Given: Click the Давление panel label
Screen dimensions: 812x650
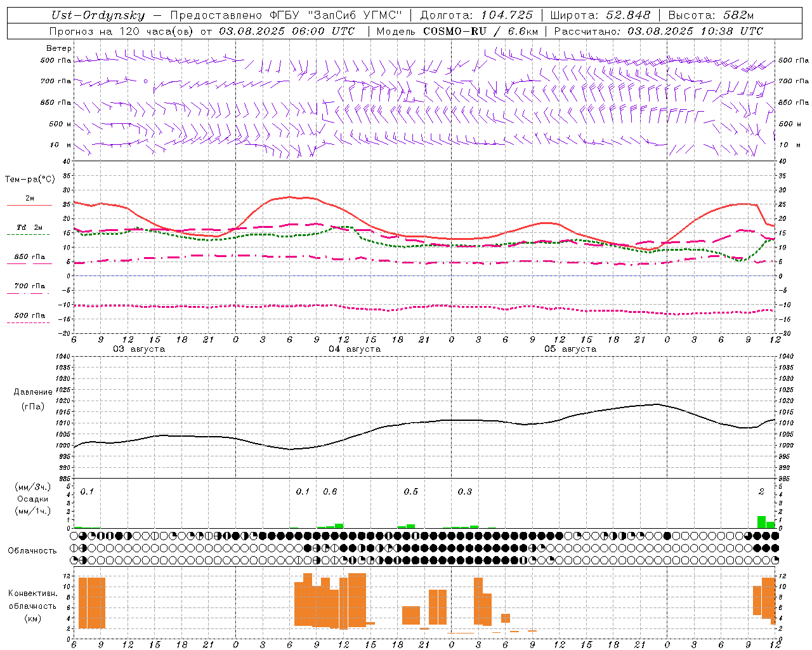Looking at the screenshot, I should pos(33,392).
